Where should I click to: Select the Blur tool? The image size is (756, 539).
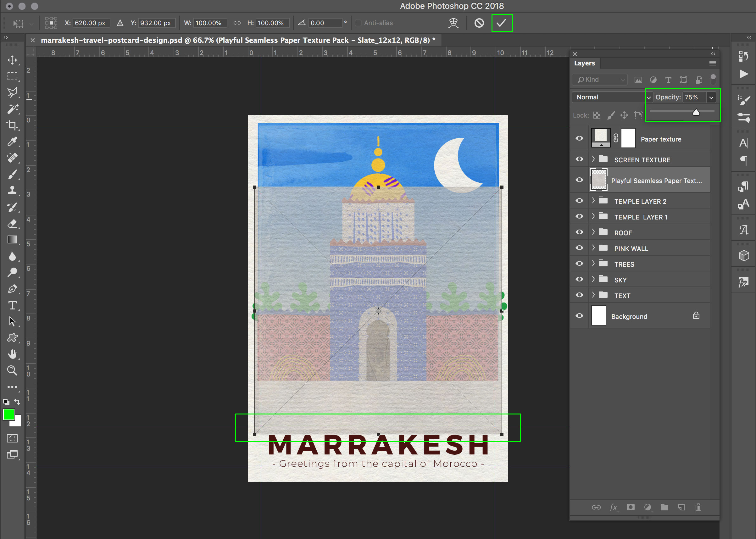(x=12, y=256)
